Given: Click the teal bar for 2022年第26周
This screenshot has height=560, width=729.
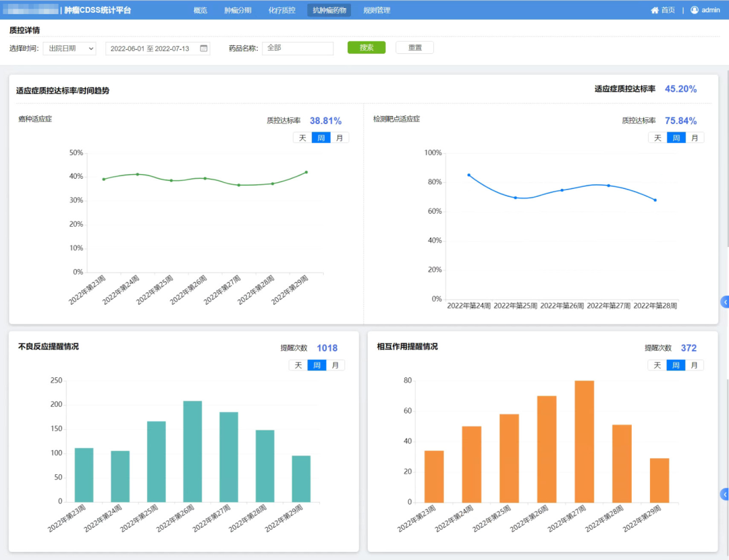Looking at the screenshot, I should coord(192,451).
